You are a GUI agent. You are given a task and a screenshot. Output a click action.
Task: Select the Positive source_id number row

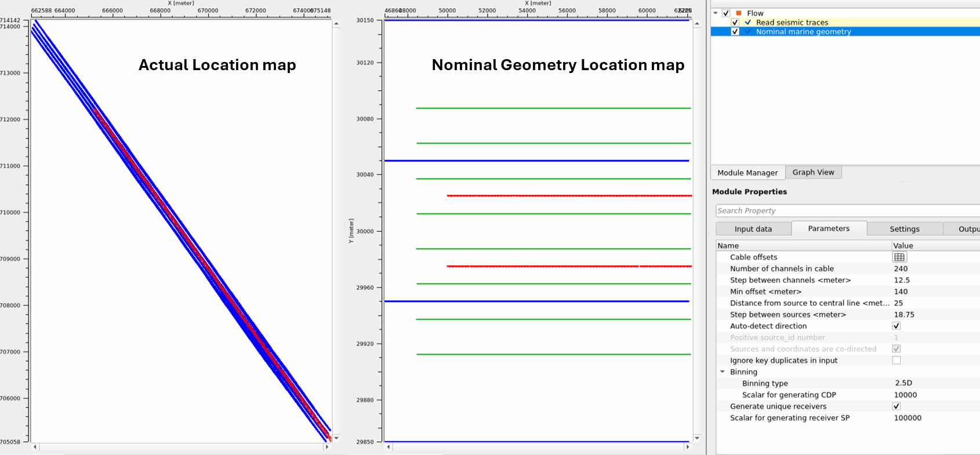[x=848, y=337]
